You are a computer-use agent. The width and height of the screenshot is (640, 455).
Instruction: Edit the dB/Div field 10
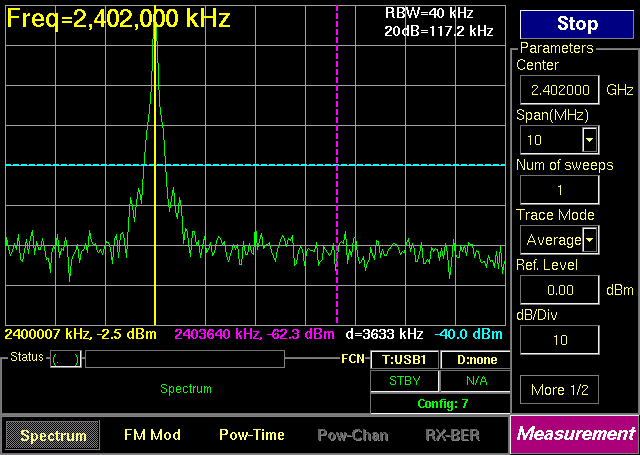click(x=560, y=340)
